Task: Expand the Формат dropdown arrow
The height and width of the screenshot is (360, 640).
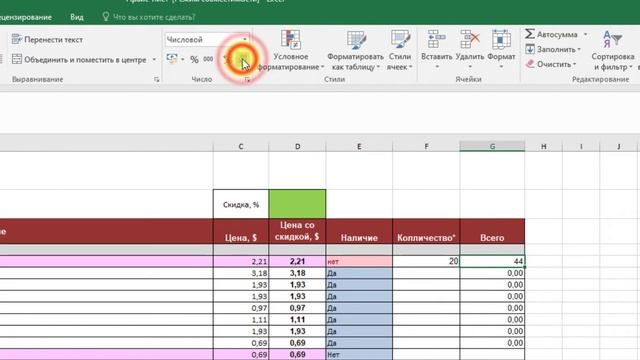Action: (x=501, y=67)
